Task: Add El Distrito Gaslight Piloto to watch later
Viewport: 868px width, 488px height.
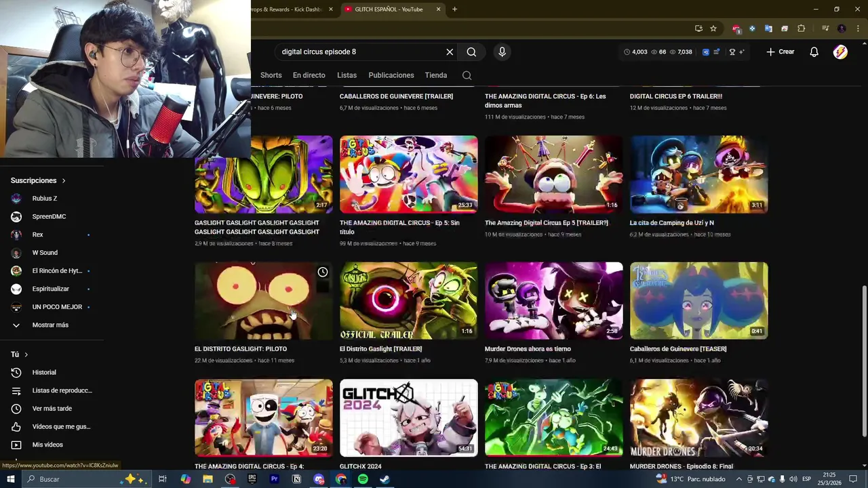Action: (x=323, y=272)
